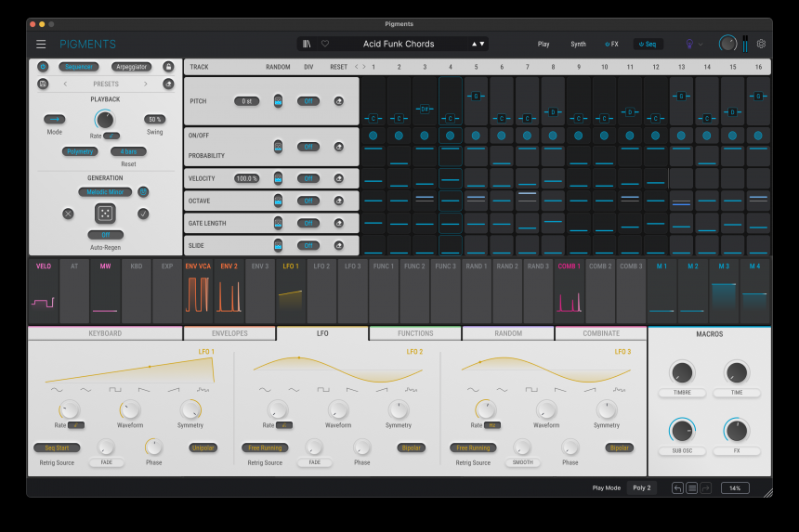The height and width of the screenshot is (532, 799).
Task: Toggle Auto-Regen Off switch
Action: point(105,235)
